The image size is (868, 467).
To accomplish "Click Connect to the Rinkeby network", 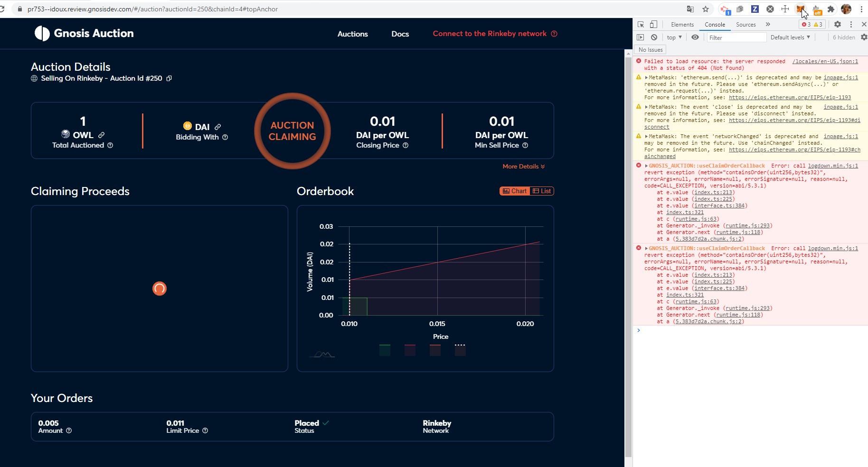I will point(490,34).
